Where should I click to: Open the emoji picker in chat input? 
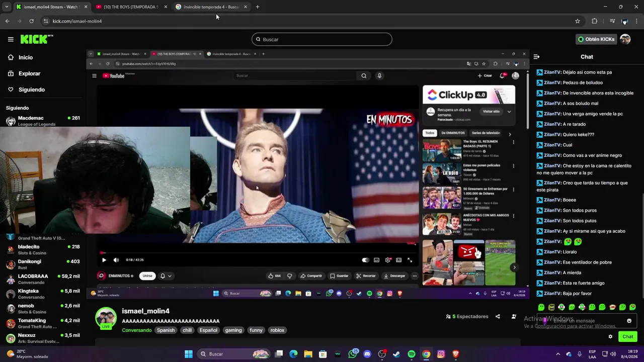(629, 321)
